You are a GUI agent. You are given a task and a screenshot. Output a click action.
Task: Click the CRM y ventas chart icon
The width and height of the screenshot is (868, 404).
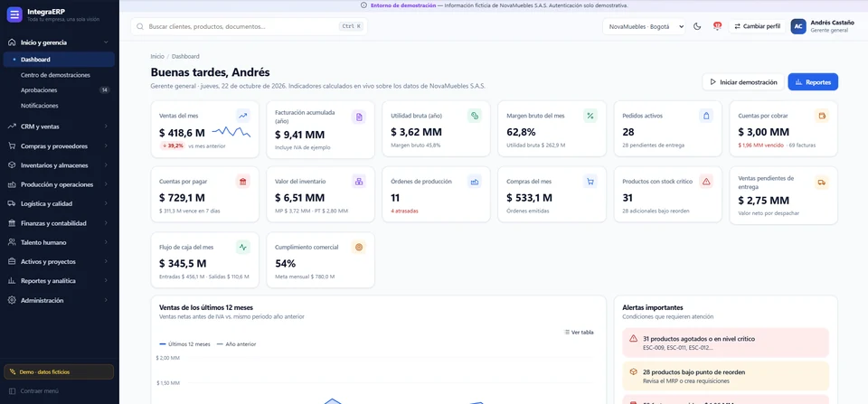tap(12, 127)
